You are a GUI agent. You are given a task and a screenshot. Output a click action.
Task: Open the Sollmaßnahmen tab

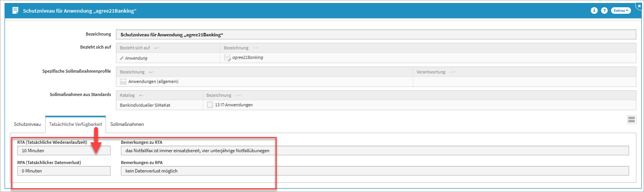(x=127, y=124)
